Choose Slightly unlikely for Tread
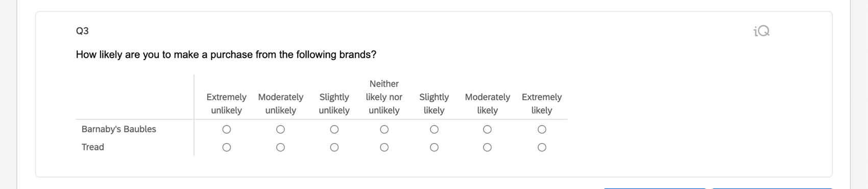868x189 pixels. click(334, 148)
